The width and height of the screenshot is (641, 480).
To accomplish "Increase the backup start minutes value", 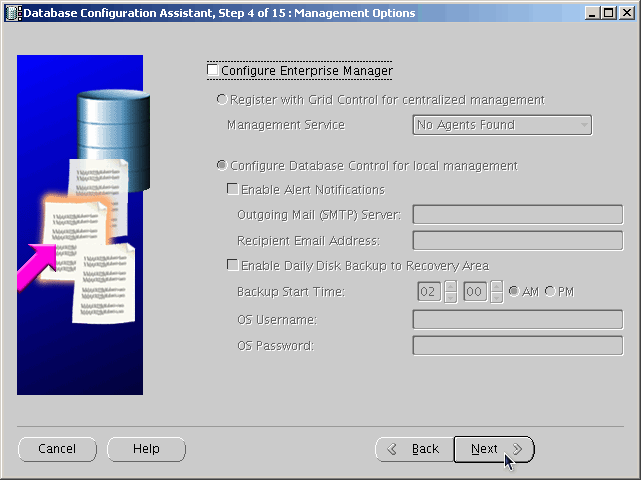I will coord(496,286).
